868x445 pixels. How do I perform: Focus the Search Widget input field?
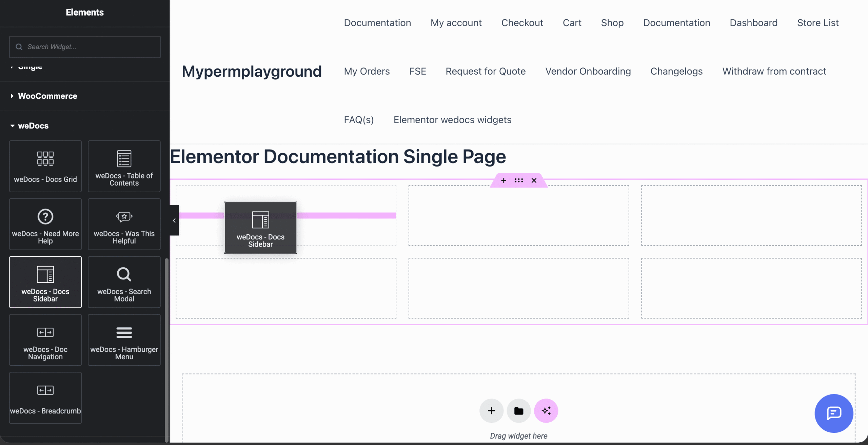coord(85,47)
